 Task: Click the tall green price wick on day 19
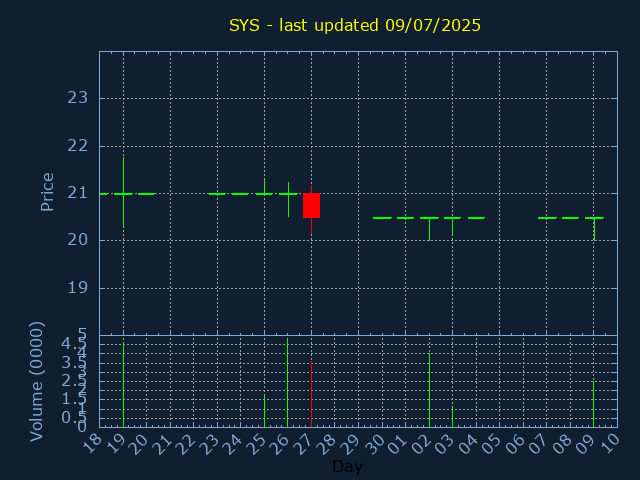[x=124, y=192]
